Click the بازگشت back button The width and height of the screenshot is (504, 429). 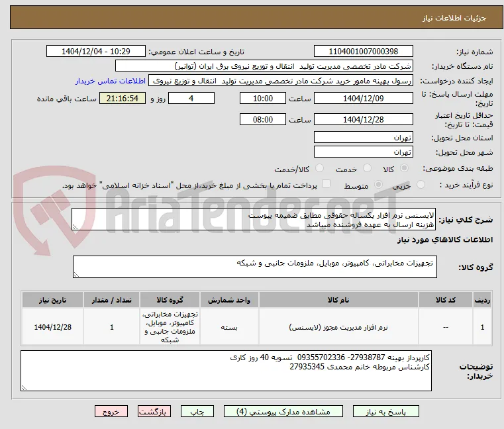click(x=154, y=411)
